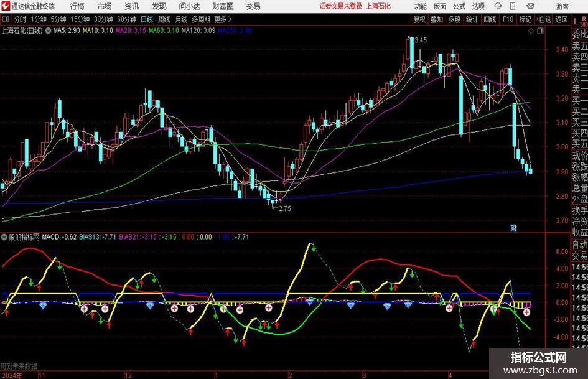Switch to the 5分钟 period

point(58,19)
